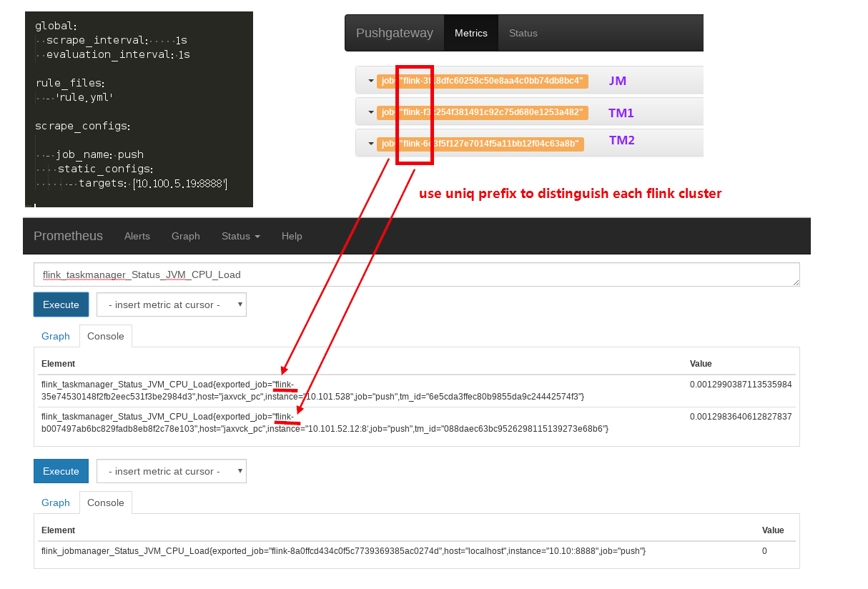Open the Prometheus brand link

(68, 236)
